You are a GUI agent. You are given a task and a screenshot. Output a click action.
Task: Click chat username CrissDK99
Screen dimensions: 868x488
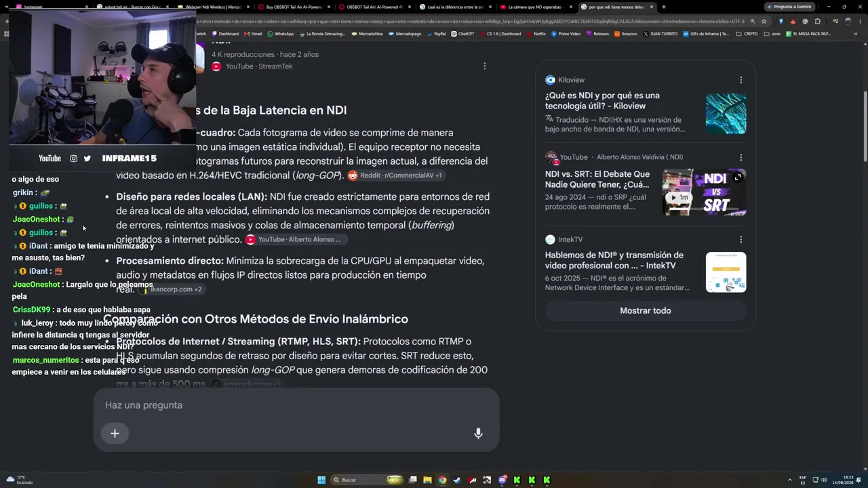click(32, 310)
